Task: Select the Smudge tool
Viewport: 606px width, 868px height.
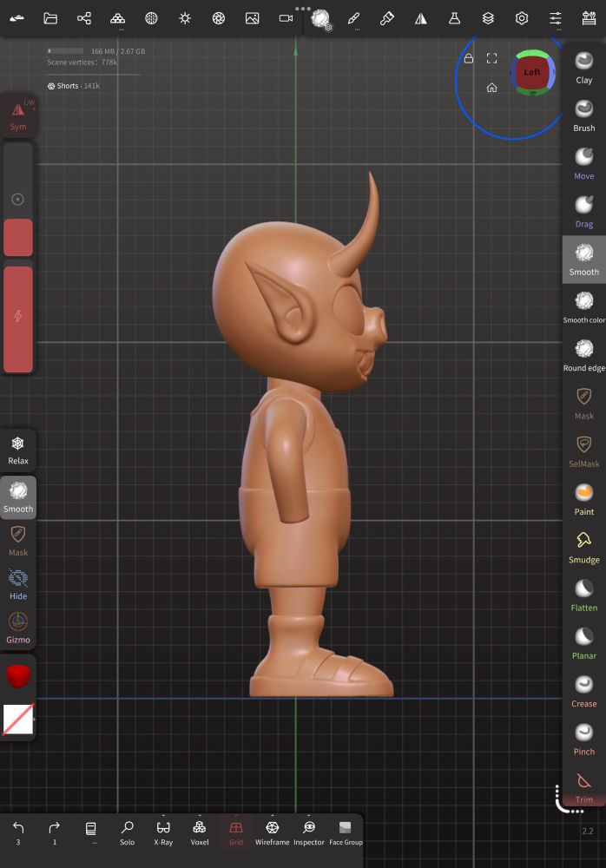Action: [x=583, y=548]
